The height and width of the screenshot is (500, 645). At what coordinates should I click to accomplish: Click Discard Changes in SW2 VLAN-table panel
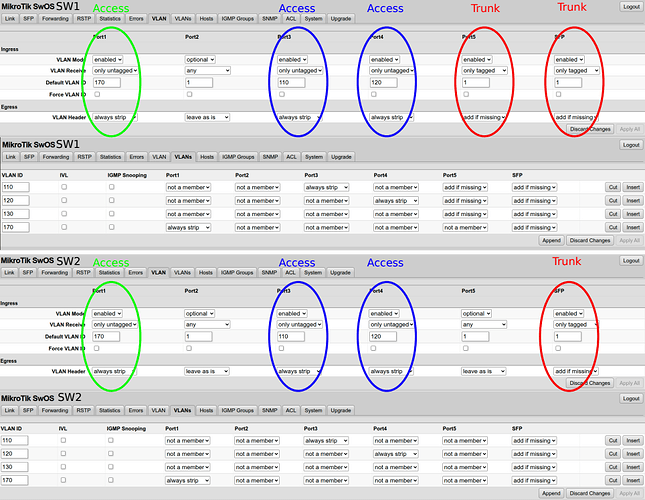point(590,493)
